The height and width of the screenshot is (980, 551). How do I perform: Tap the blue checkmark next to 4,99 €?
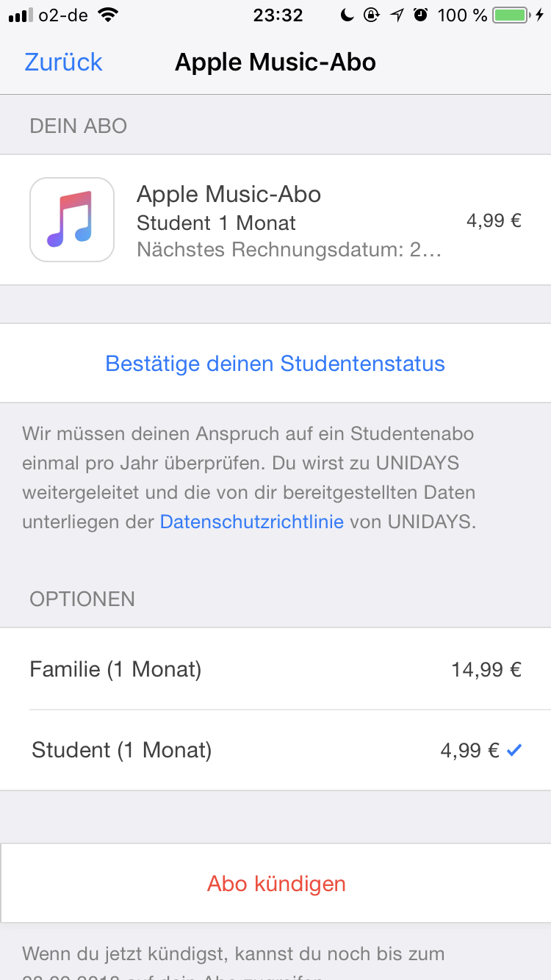point(514,750)
